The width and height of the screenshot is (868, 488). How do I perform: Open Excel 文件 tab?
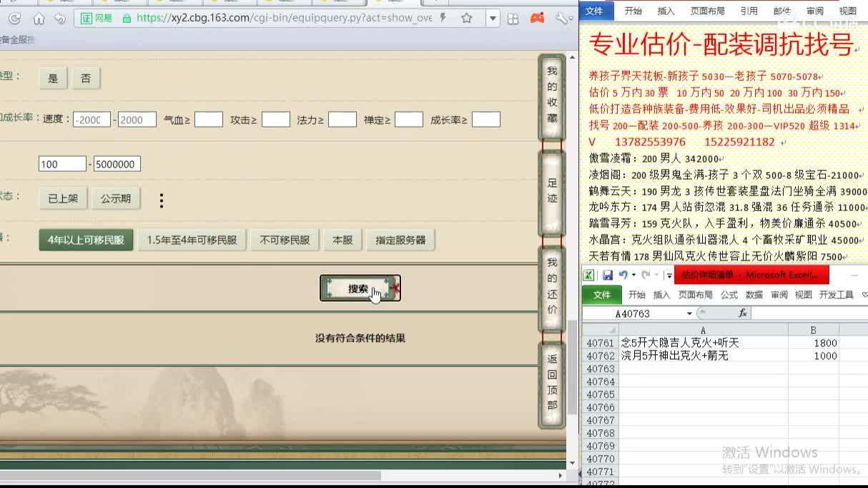click(x=602, y=295)
